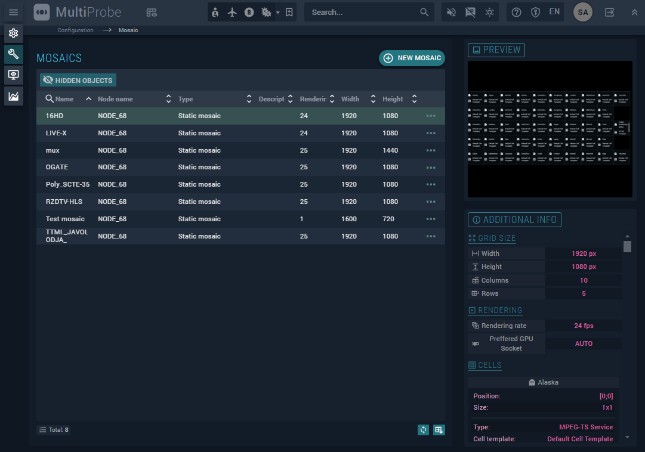Screen dimensions: 645x452
Task: Click the New Mosaic button
Action: 411,58
